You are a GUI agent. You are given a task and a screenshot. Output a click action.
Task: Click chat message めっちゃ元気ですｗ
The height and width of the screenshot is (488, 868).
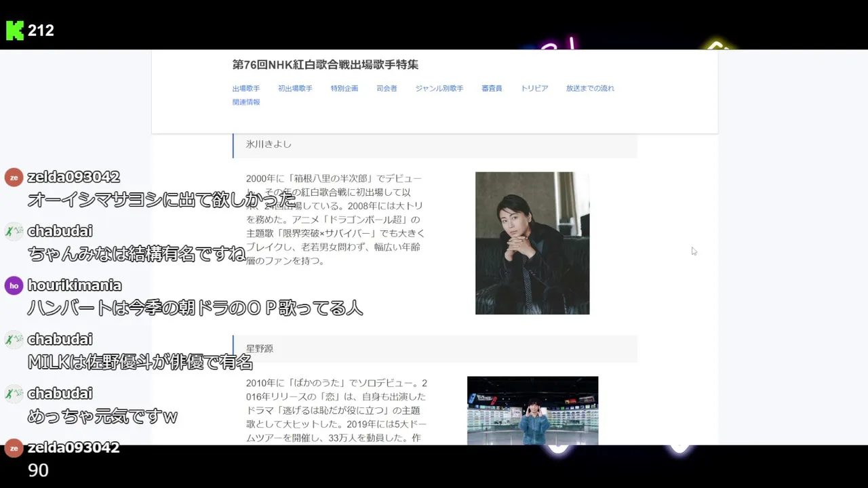click(102, 417)
